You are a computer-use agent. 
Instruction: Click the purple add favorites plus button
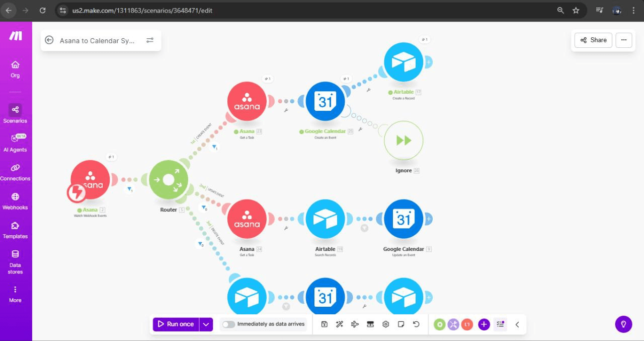(x=484, y=324)
